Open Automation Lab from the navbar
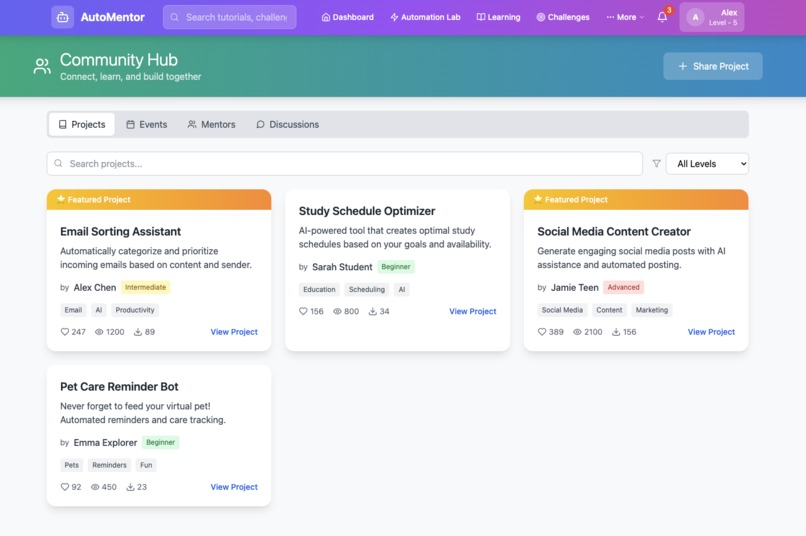 point(425,17)
